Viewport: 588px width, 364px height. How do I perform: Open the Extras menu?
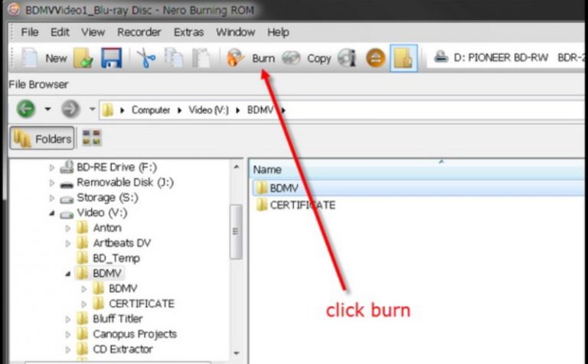[188, 32]
